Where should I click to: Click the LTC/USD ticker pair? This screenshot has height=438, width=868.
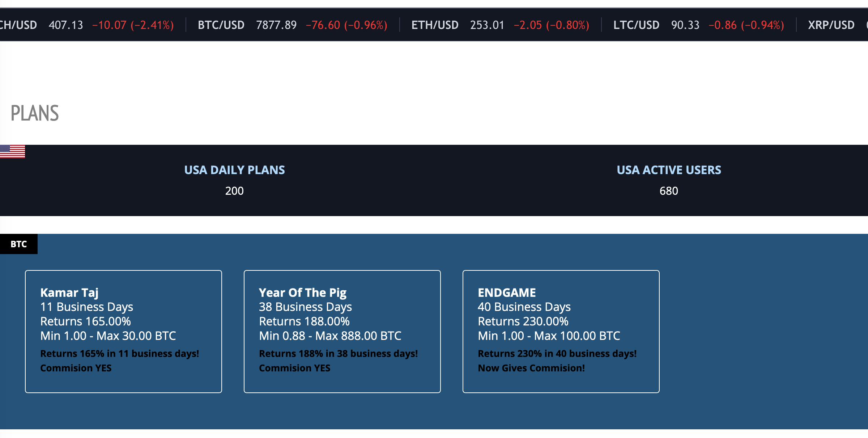[636, 25]
